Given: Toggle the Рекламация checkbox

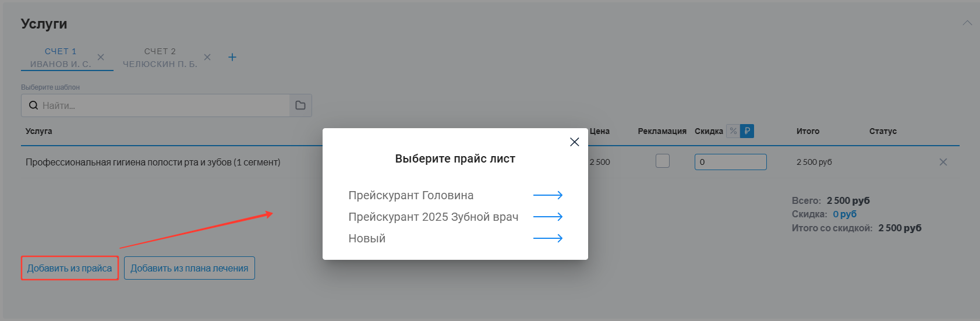Looking at the screenshot, I should (663, 161).
